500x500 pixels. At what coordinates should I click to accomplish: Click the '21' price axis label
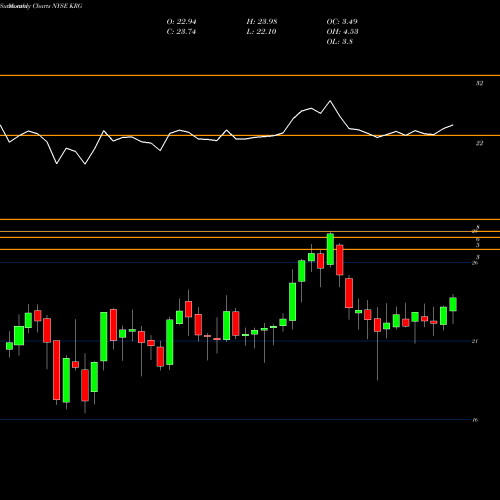(475, 341)
